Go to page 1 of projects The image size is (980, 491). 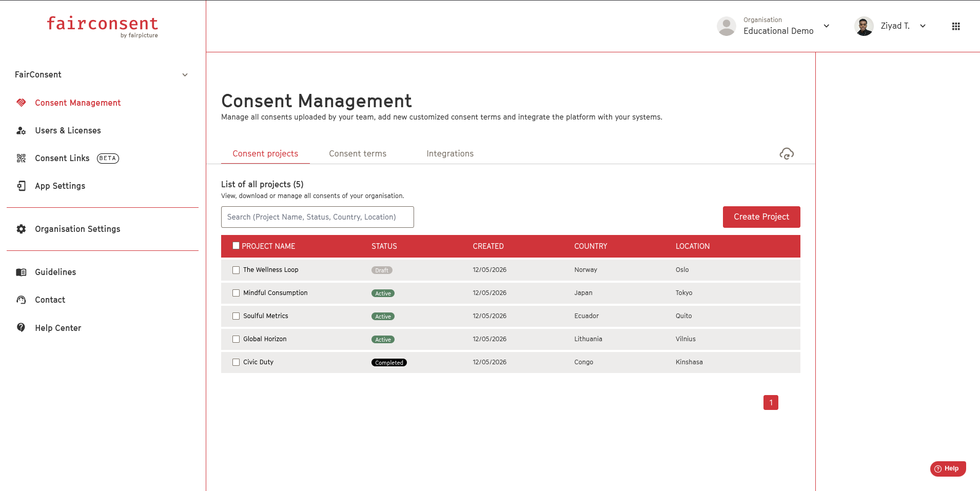[771, 403]
